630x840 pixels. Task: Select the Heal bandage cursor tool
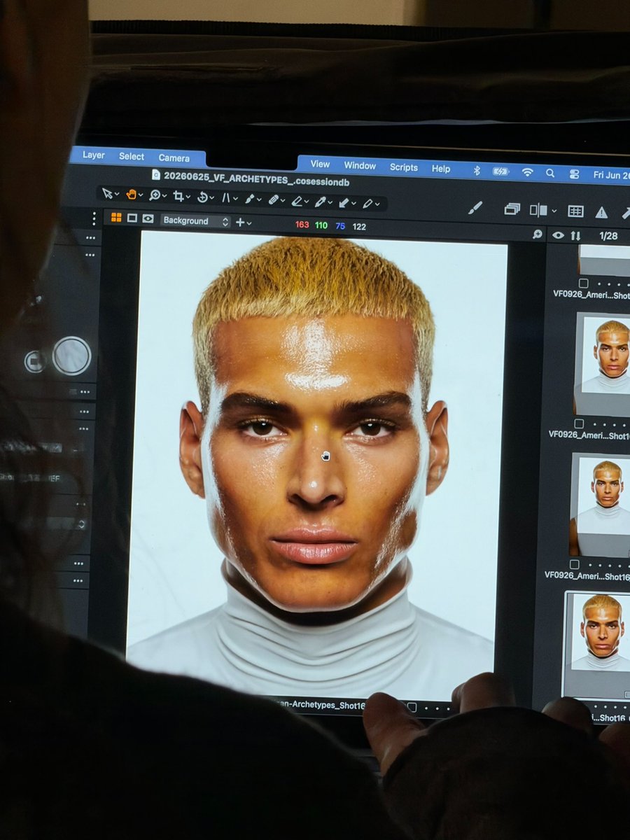point(273,200)
